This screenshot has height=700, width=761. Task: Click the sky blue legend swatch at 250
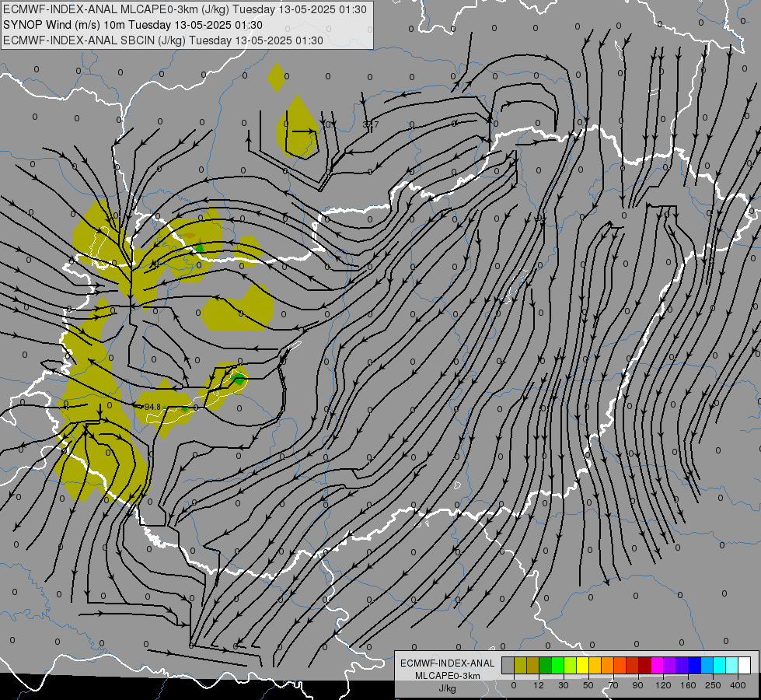click(x=707, y=665)
